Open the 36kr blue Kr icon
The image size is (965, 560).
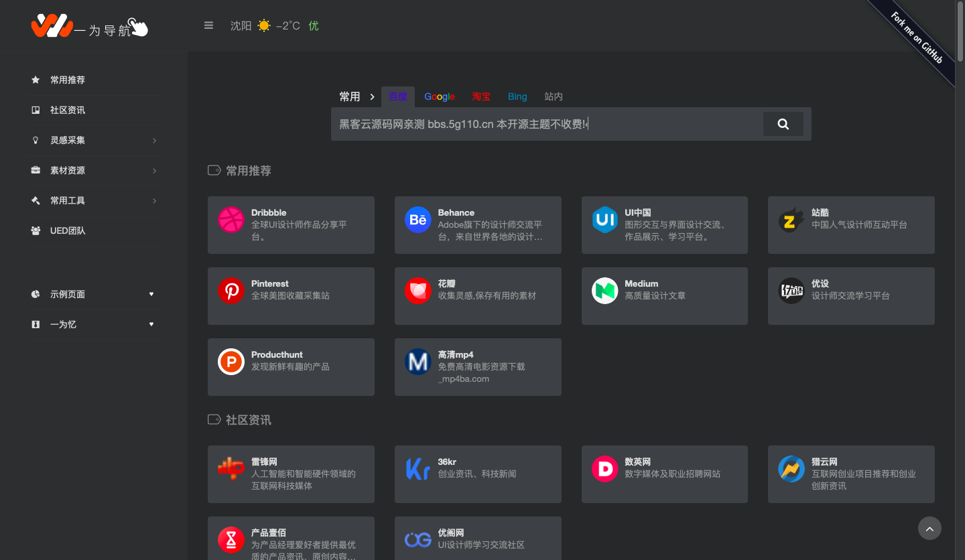pos(417,469)
